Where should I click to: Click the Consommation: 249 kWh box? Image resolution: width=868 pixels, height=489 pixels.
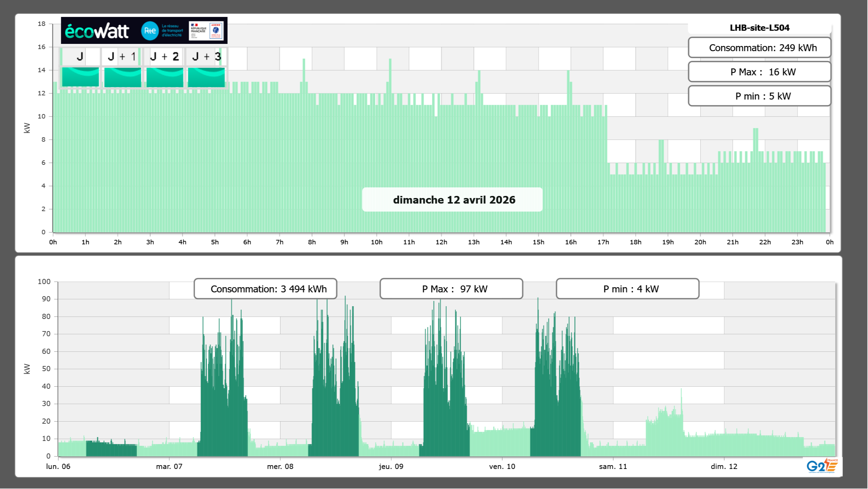759,48
